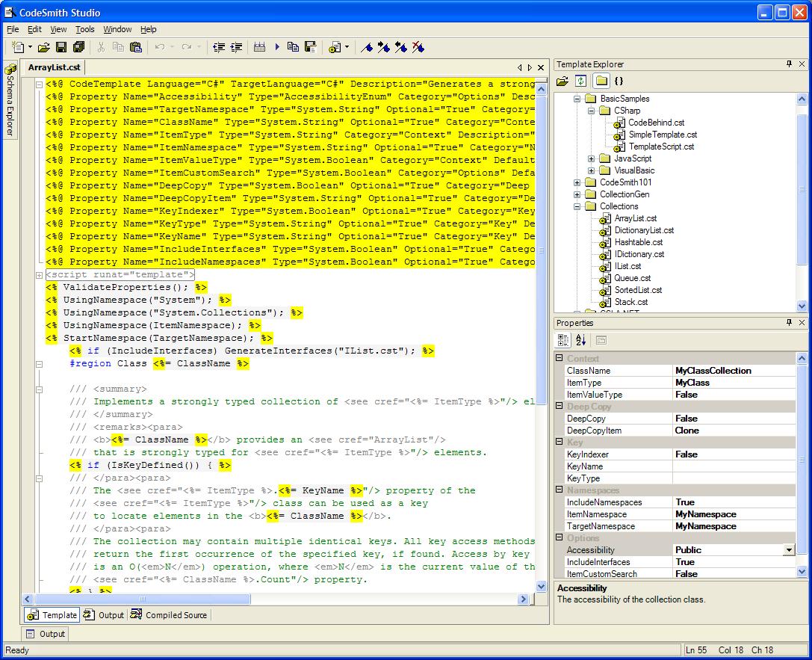
Task: Expand the JavaScript folder node
Action: click(591, 158)
